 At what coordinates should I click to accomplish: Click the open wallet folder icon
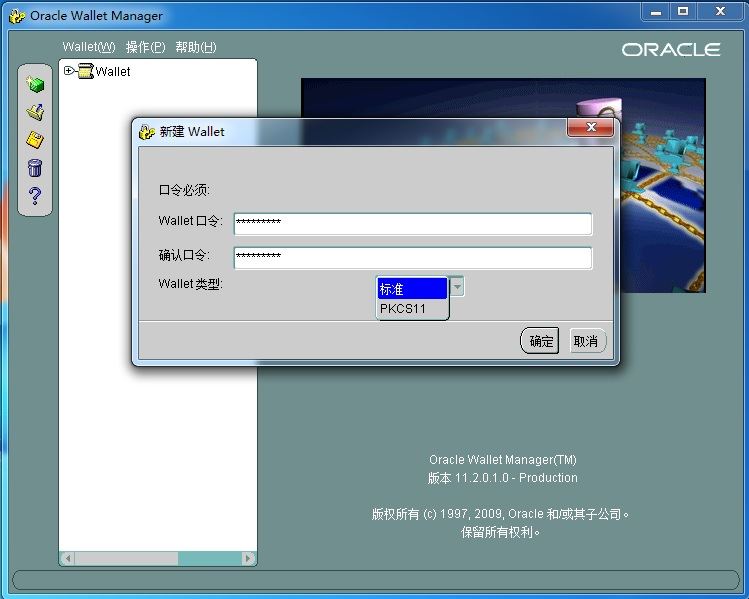pos(35,112)
